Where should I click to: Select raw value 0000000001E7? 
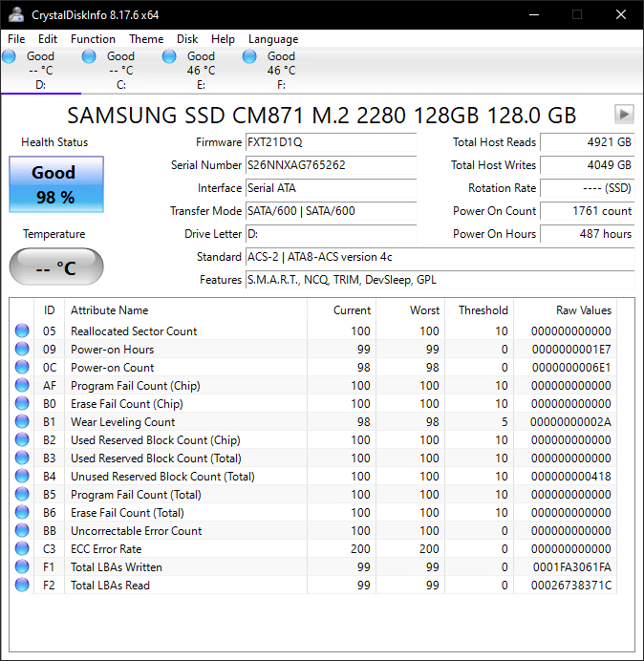(571, 350)
